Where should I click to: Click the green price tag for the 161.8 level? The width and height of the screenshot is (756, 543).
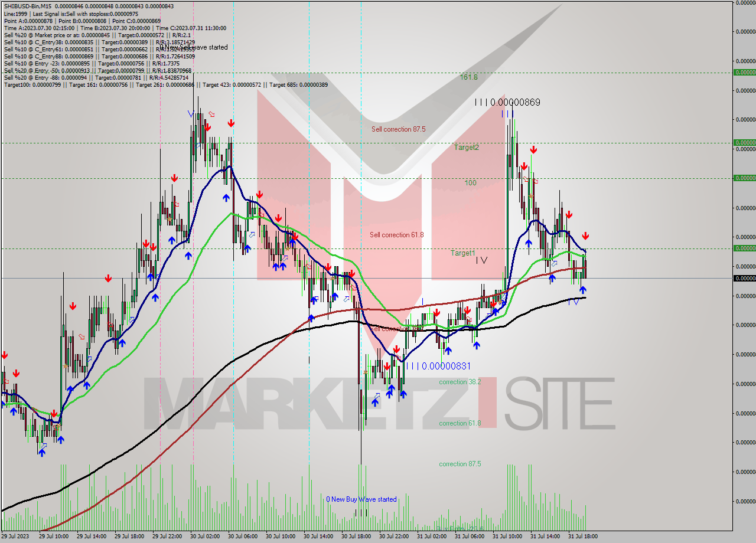point(744,73)
